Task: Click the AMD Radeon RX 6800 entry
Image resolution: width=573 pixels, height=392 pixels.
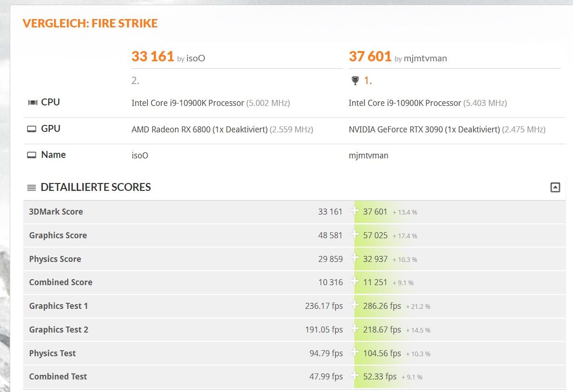Action: click(x=222, y=130)
